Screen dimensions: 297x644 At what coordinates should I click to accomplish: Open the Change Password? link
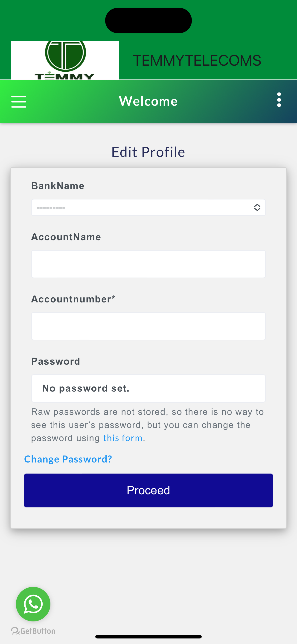click(68, 459)
